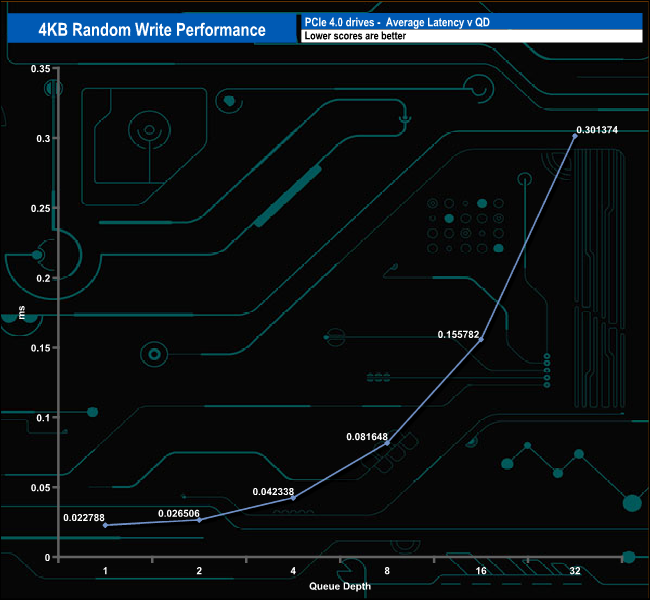Select the 0.081648 data label
Screen dimensions: 650x600
tap(367, 437)
